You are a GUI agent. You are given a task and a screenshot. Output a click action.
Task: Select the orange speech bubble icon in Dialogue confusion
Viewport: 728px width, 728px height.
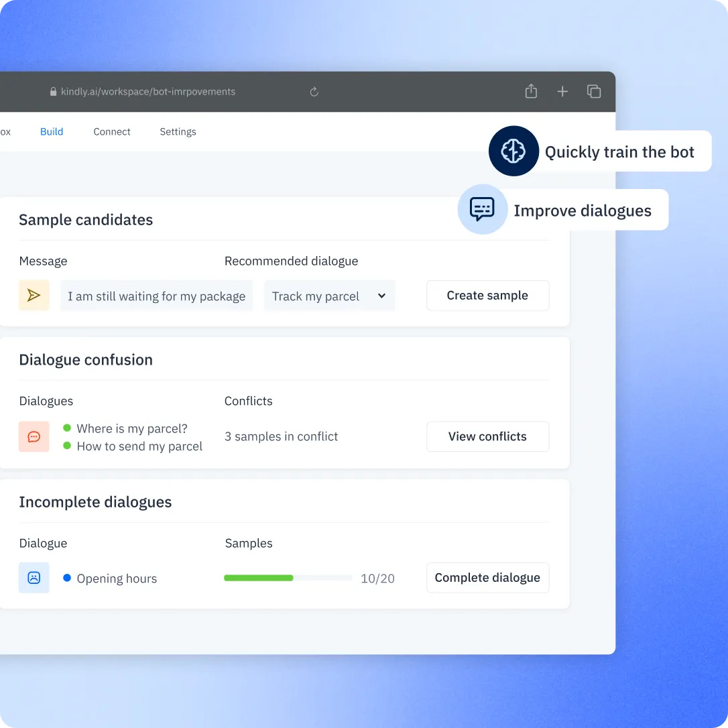(34, 436)
